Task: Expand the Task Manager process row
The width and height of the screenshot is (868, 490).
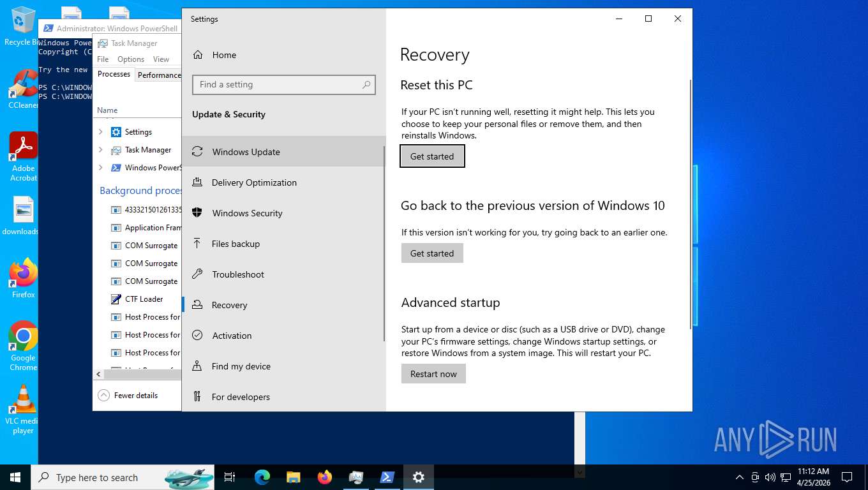Action: point(100,150)
